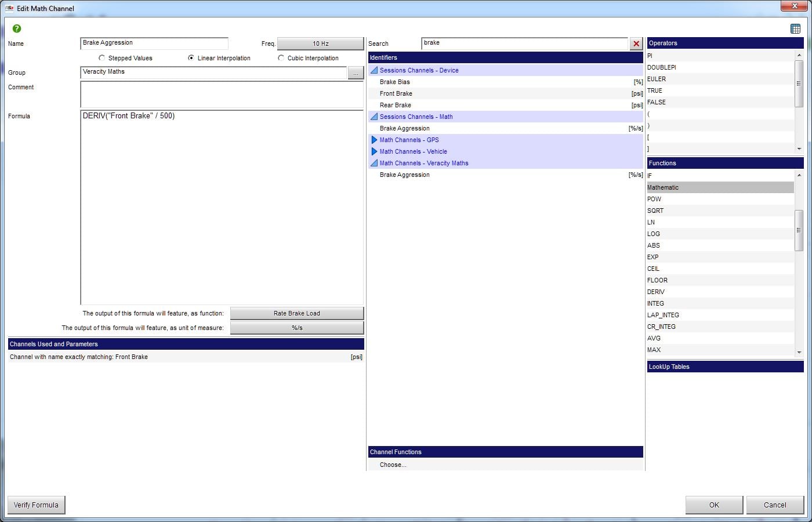The width and height of the screenshot is (812, 522).
Task: Click the Functions list scrollbar thumb
Action: [799, 230]
